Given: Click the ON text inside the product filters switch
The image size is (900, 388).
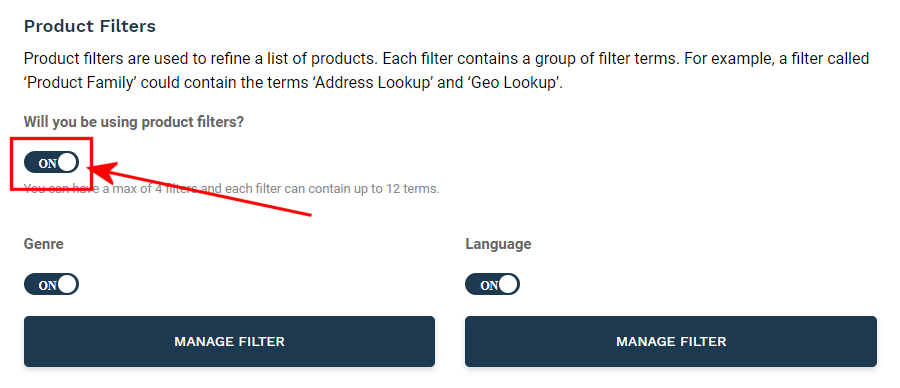Looking at the screenshot, I should (48, 164).
